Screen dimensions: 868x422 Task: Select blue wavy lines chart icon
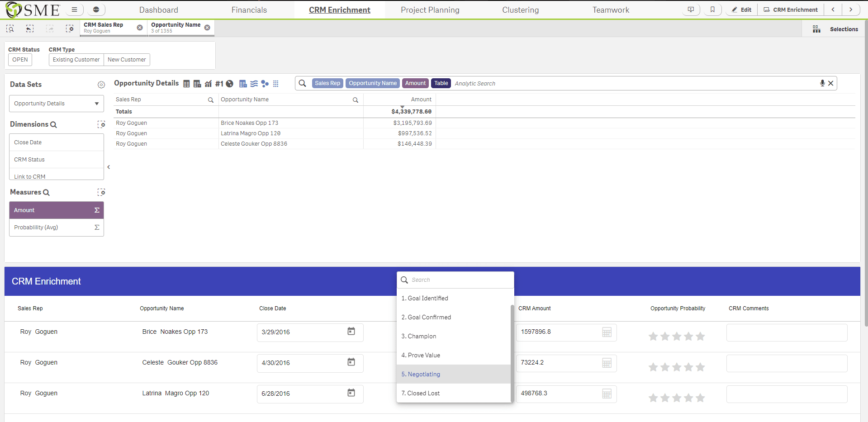pyautogui.click(x=254, y=84)
